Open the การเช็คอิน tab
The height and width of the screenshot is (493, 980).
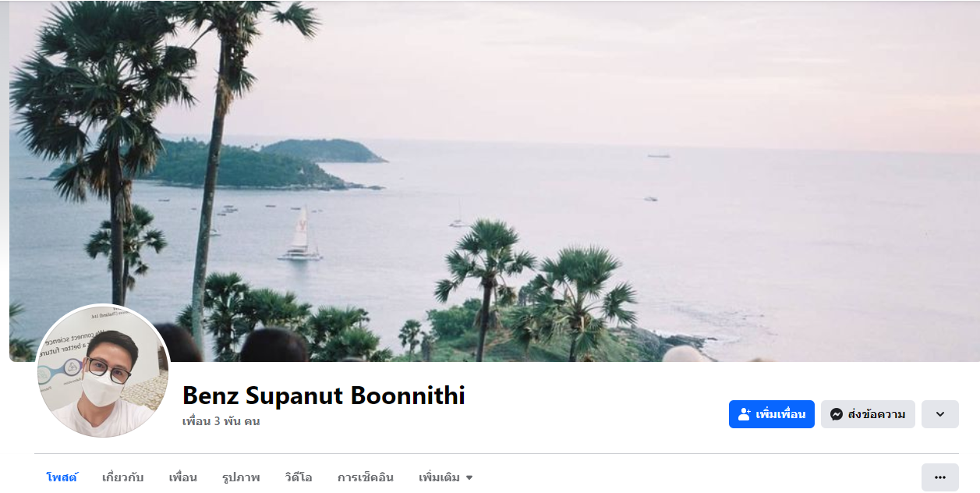[366, 477]
